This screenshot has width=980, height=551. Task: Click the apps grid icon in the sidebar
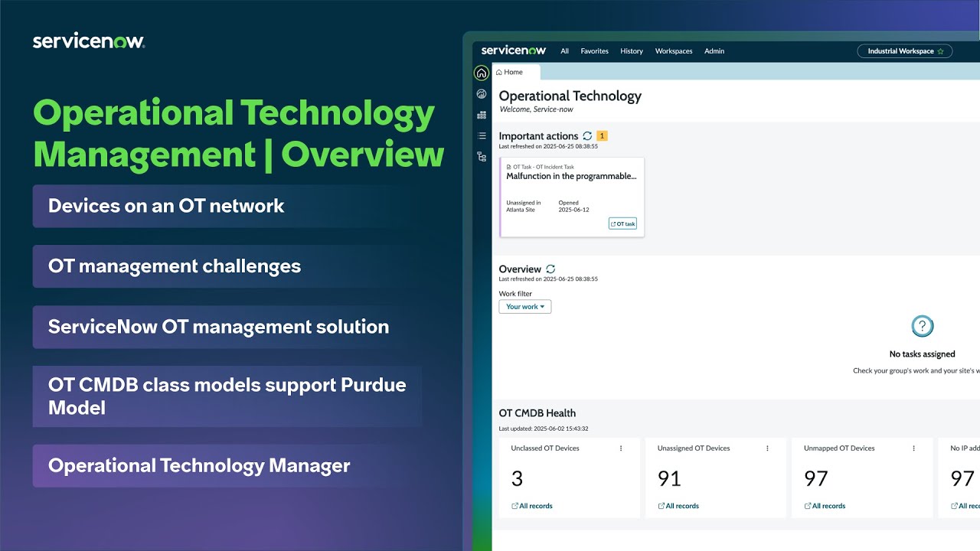click(x=481, y=115)
